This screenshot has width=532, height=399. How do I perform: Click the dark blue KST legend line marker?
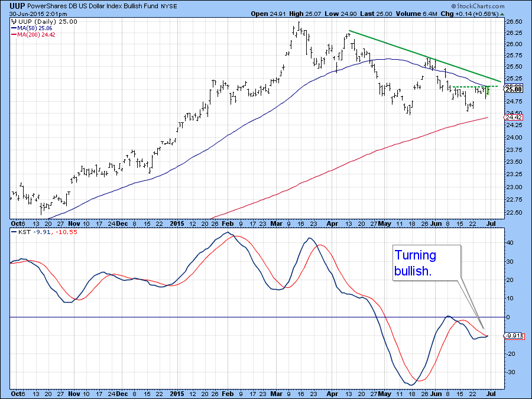pos(14,232)
